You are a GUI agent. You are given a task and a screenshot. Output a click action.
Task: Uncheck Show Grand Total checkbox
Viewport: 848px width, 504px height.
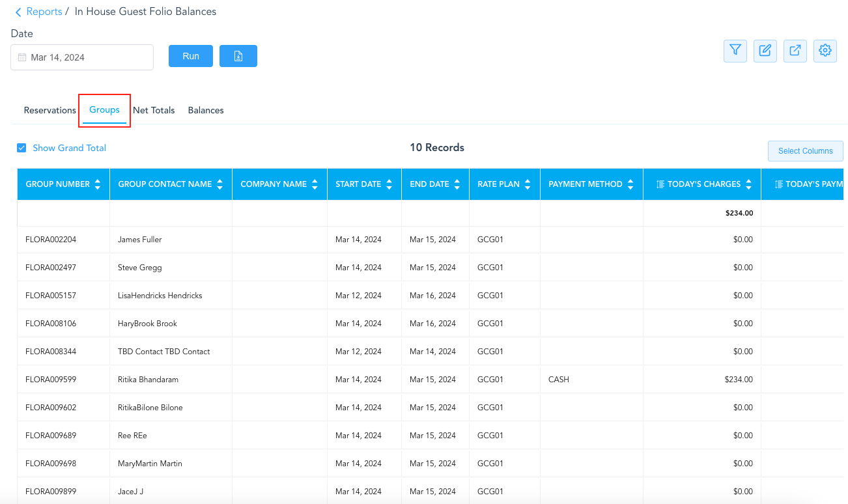21,148
